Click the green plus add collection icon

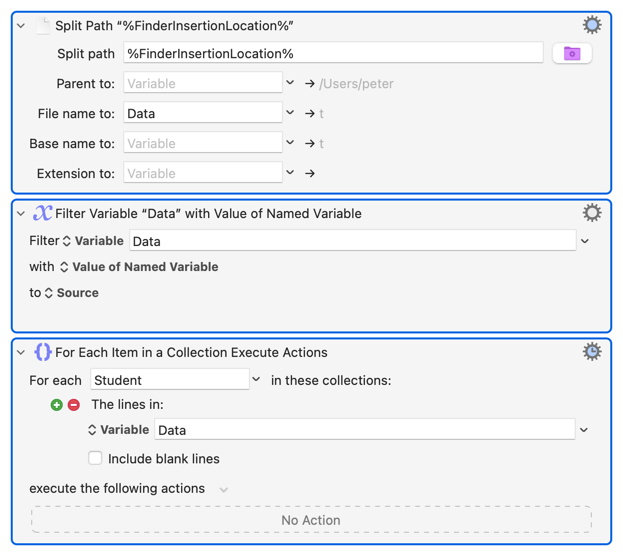click(x=57, y=405)
